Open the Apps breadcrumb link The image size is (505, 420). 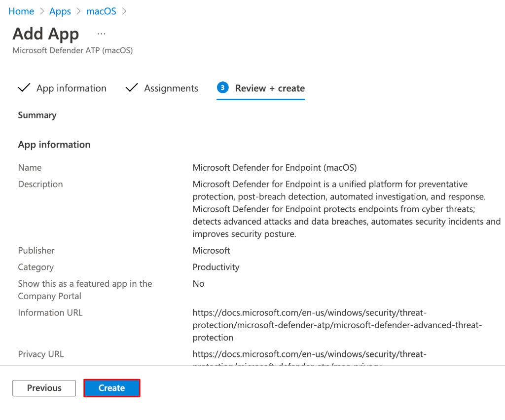pos(60,11)
